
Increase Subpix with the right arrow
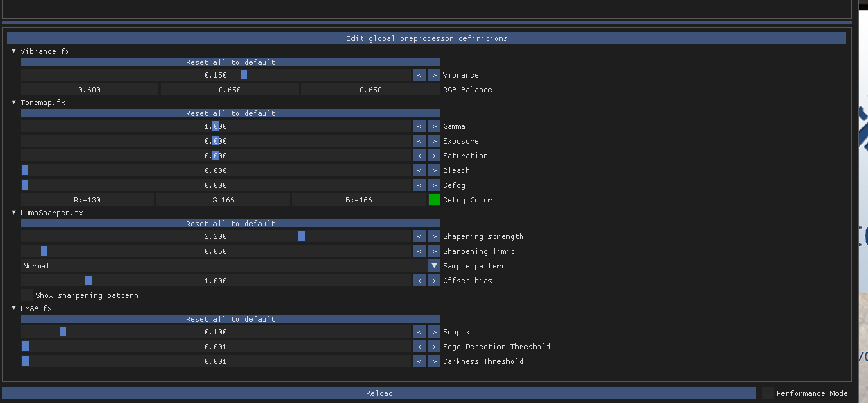[x=434, y=332]
